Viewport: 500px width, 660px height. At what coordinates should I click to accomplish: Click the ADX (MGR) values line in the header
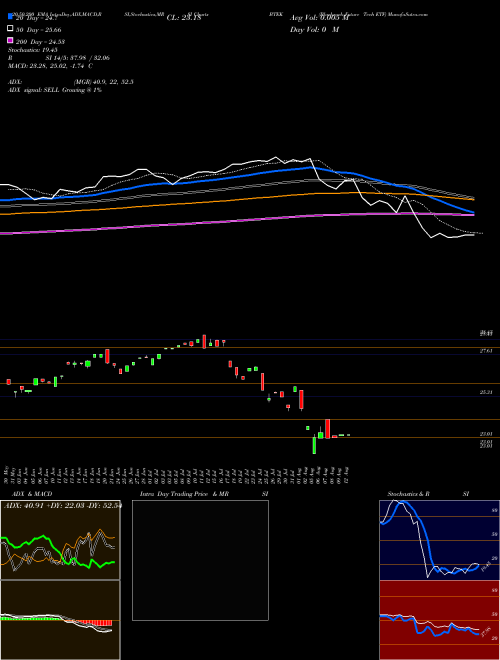(71, 82)
